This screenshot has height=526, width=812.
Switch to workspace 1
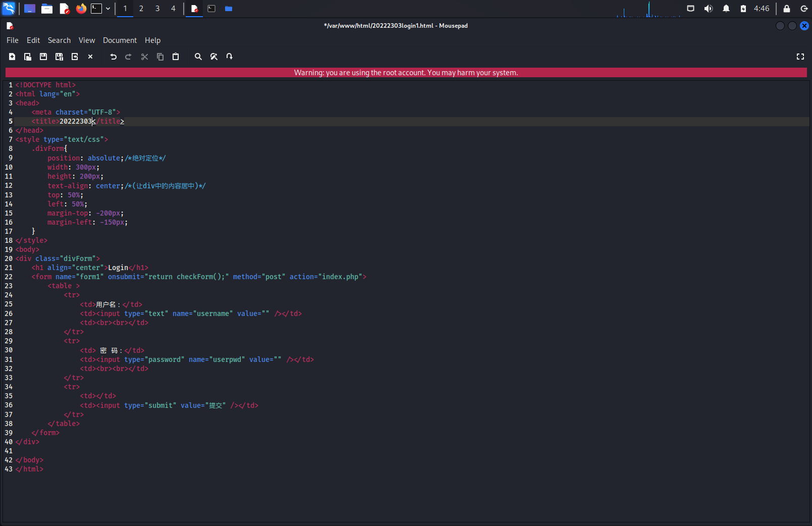pos(125,9)
